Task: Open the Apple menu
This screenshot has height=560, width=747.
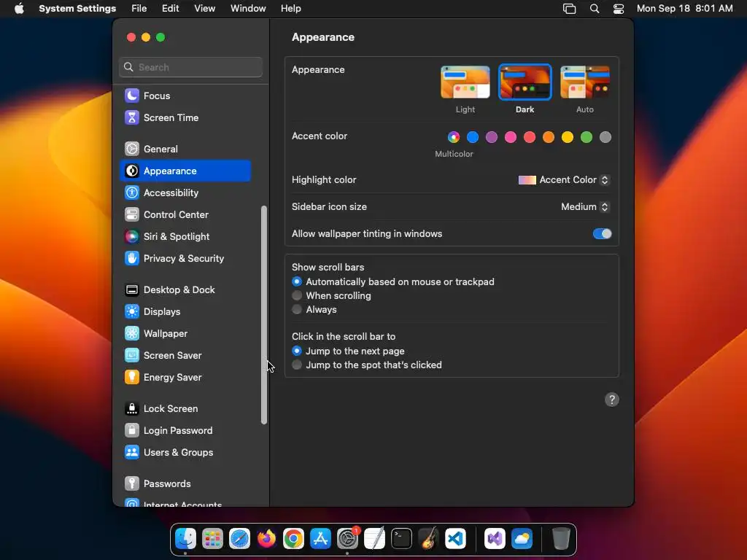Action: click(x=19, y=9)
